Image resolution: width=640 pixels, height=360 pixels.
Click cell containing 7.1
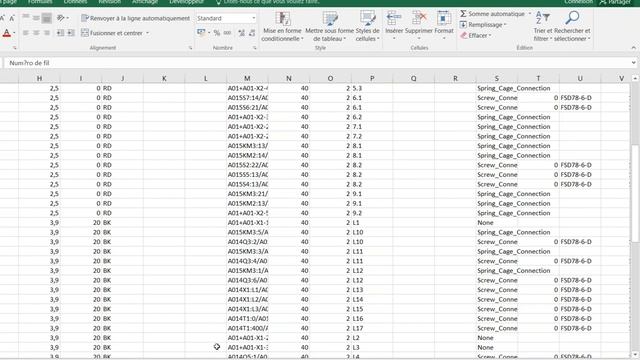tap(372, 127)
